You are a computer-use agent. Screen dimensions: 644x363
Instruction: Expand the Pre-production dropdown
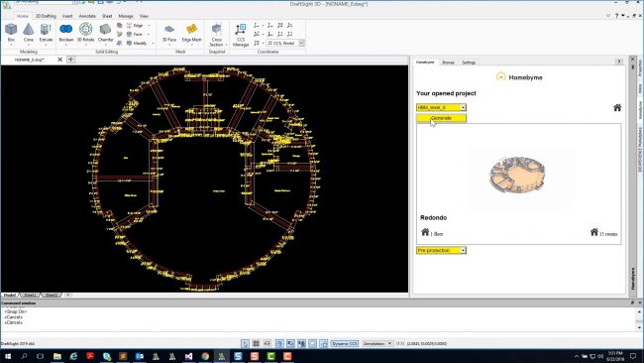(x=441, y=250)
